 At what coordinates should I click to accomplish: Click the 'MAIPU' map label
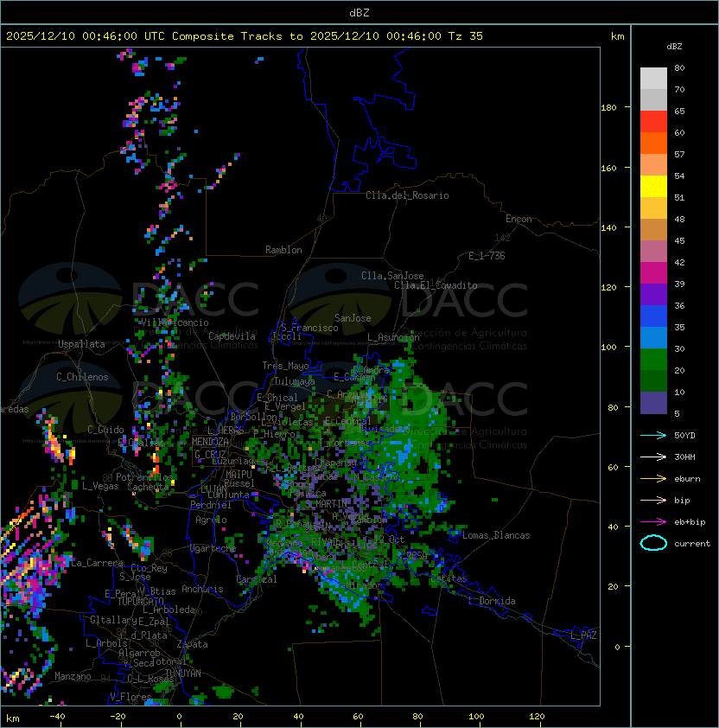tap(239, 475)
